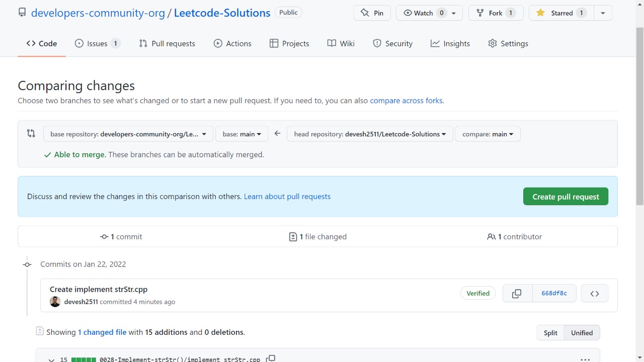This screenshot has height=362, width=644.
Task: Click the devesh2511 avatar image
Action: tap(55, 302)
